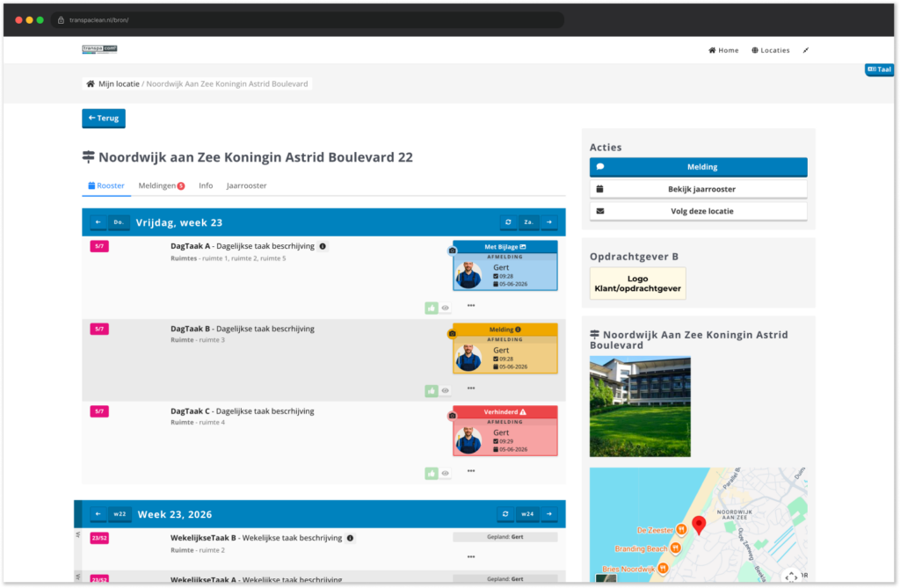Click thumbs-up for DagTaak A
The height and width of the screenshot is (588, 900).
click(x=432, y=308)
